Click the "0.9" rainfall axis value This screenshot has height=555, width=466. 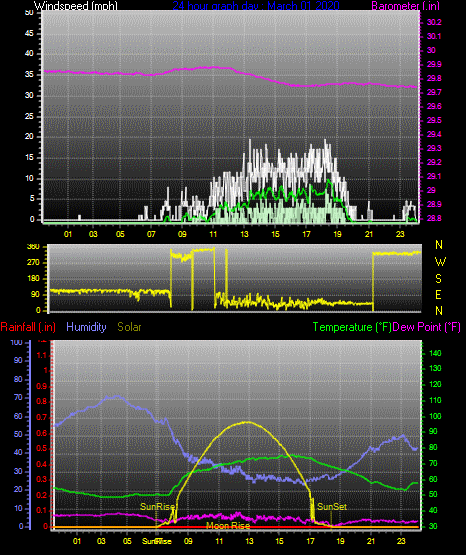pos(42,386)
